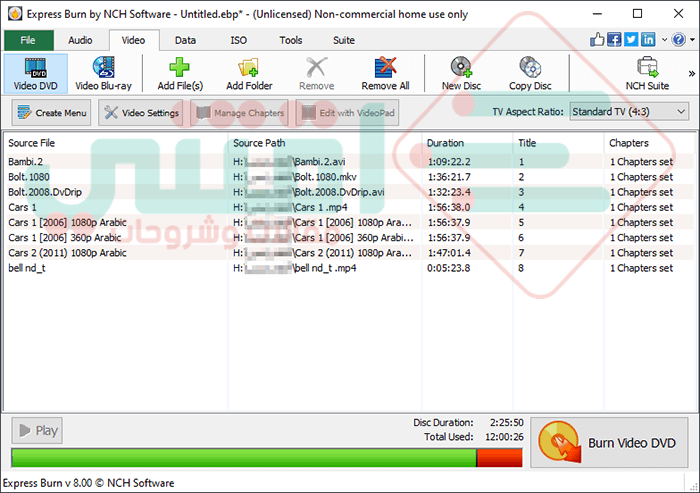Viewport: 700px width, 493px height.
Task: Select the bell nd_t file row
Action: pyautogui.click(x=350, y=268)
